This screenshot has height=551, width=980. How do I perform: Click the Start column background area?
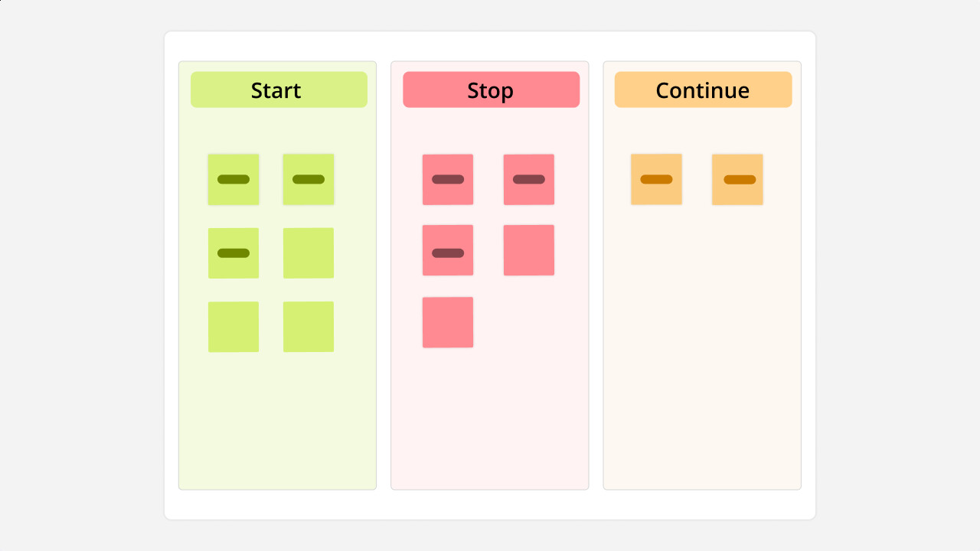[276, 421]
